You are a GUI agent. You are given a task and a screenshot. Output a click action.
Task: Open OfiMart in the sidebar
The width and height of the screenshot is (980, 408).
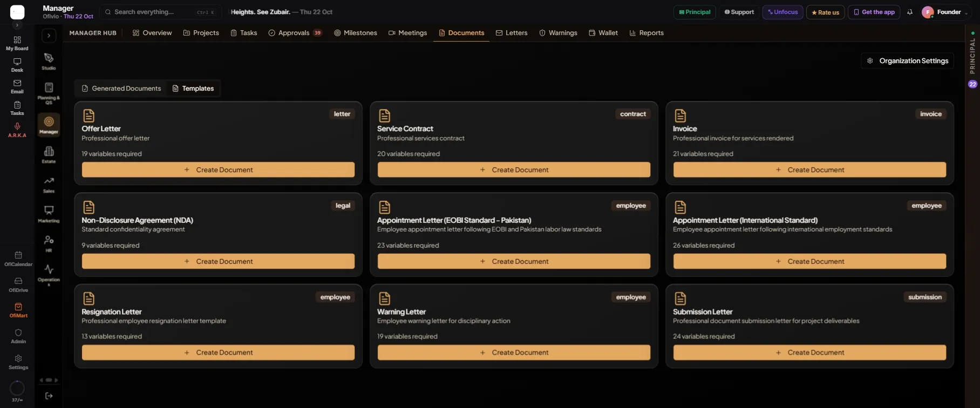(18, 310)
